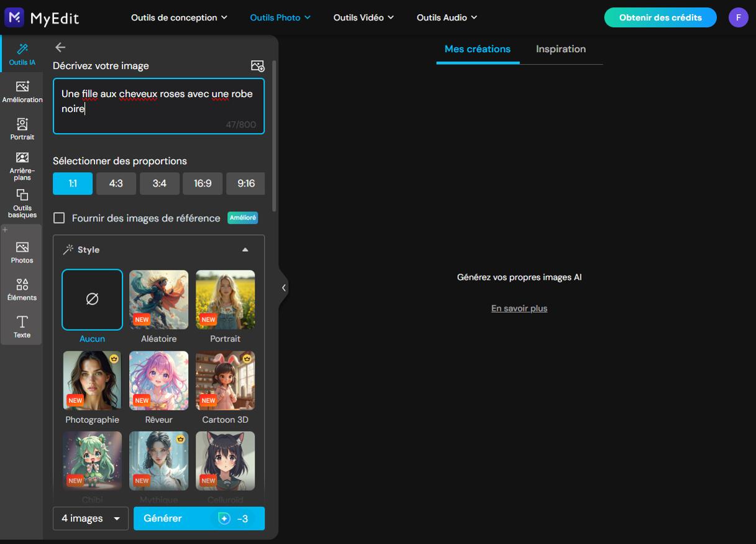756x544 pixels.
Task: Click the MyEdit logo
Action: click(42, 17)
